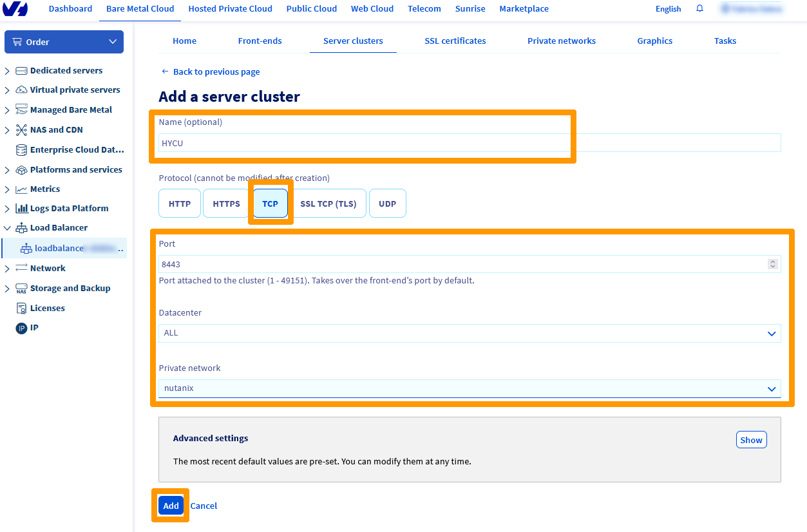Click the NAS and CDN sidebar icon
The width and height of the screenshot is (807, 532).
coord(21,129)
